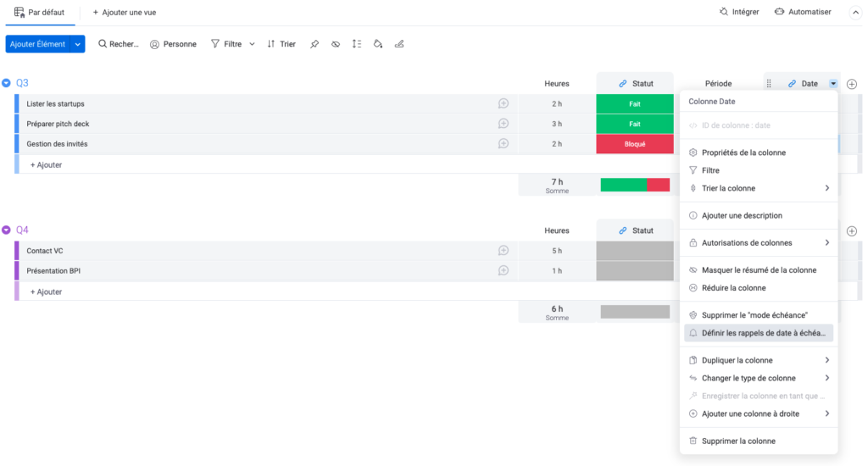868x466 pixels.
Task: Select Filtre in the column menu
Action: click(x=759, y=170)
